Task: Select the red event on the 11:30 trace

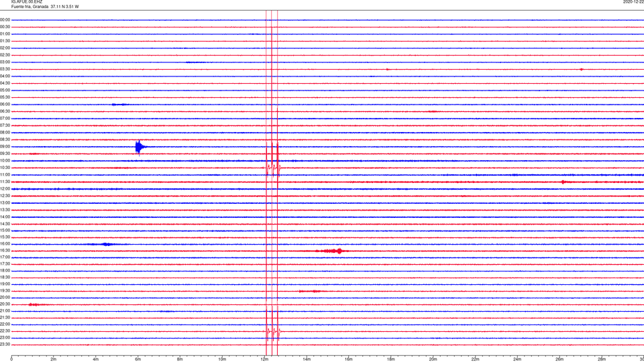Action: (563, 182)
